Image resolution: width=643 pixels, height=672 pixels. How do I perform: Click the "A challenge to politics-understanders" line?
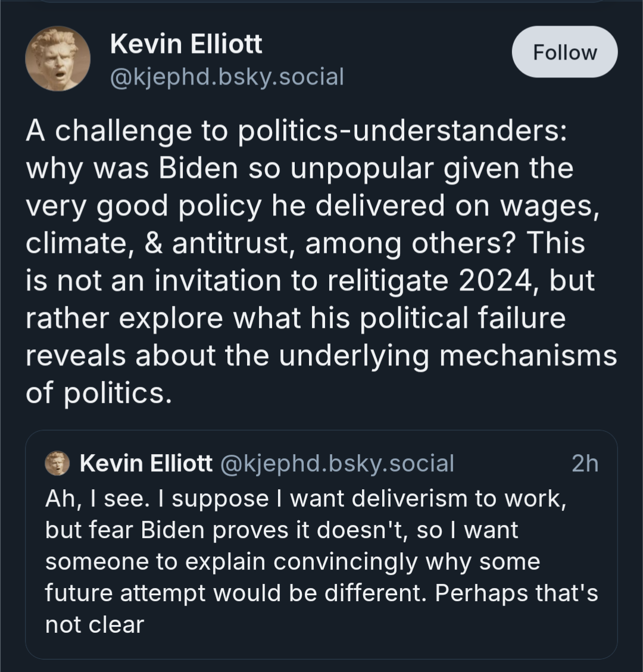click(x=292, y=131)
